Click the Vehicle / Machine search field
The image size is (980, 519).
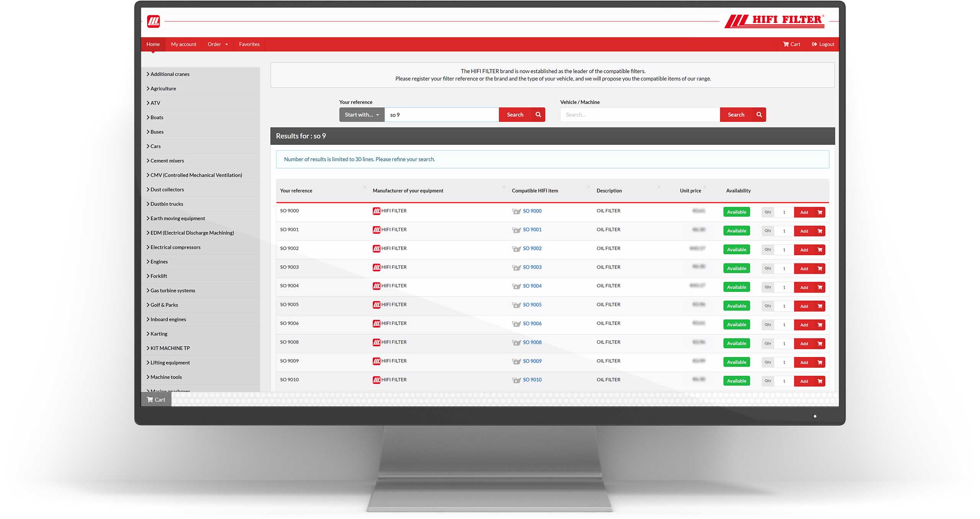[639, 115]
